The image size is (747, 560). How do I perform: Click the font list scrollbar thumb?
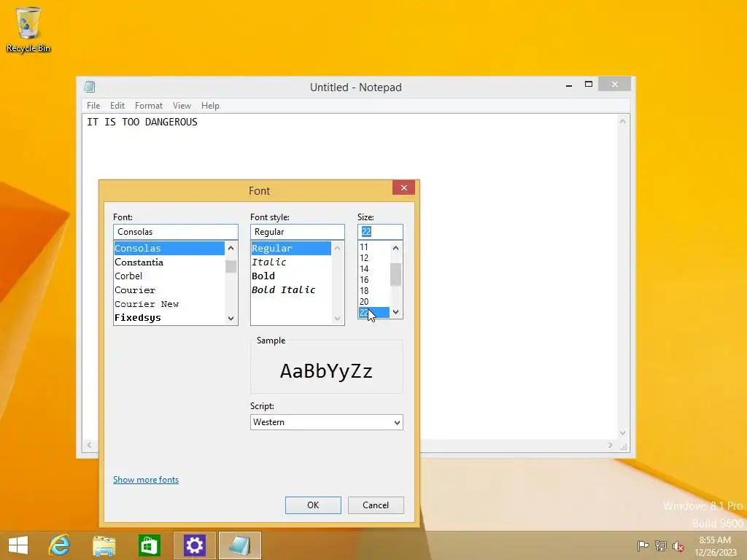[x=231, y=266]
